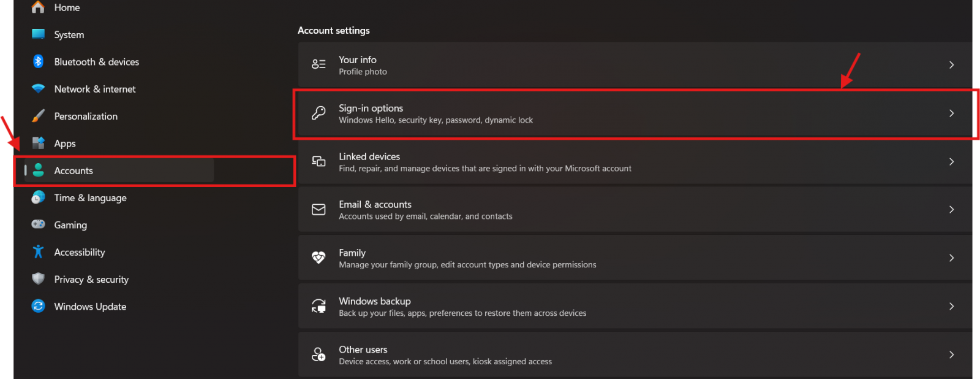Viewport: 980px width, 379px height.
Task: Expand the Linked devices chevron
Action: click(951, 162)
